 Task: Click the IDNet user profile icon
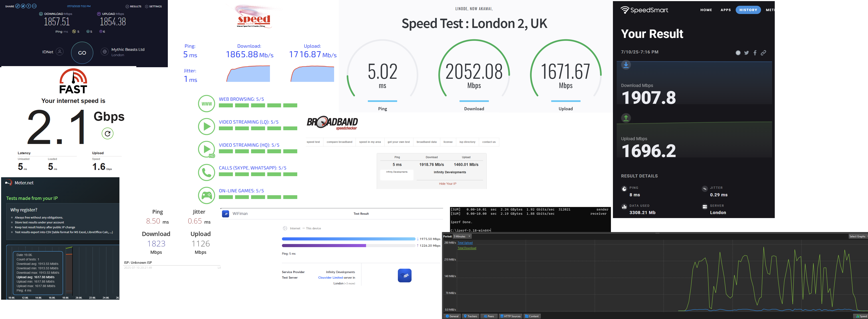60,51
